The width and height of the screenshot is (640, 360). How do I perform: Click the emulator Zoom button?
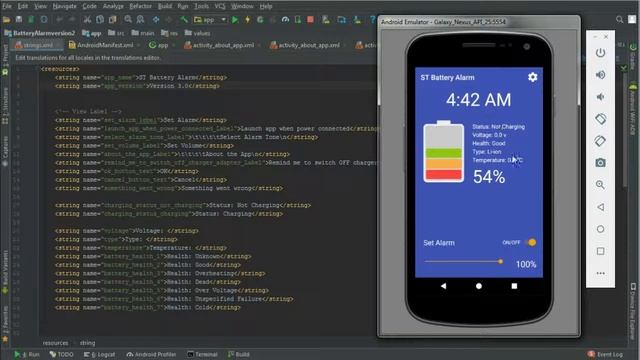(600, 184)
